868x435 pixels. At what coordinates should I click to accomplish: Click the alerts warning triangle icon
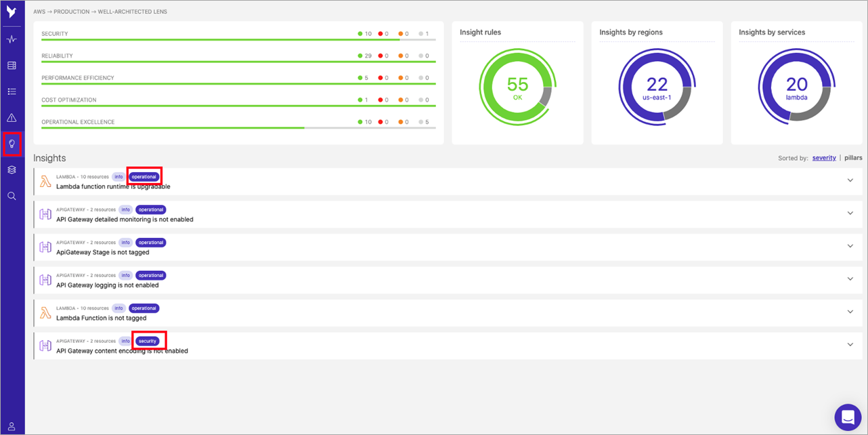click(x=12, y=117)
